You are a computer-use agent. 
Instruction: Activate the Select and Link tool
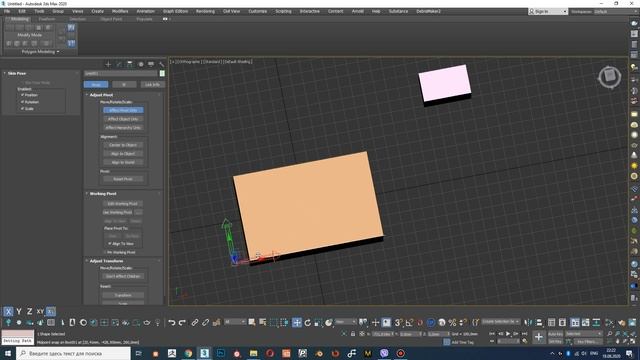(195, 322)
